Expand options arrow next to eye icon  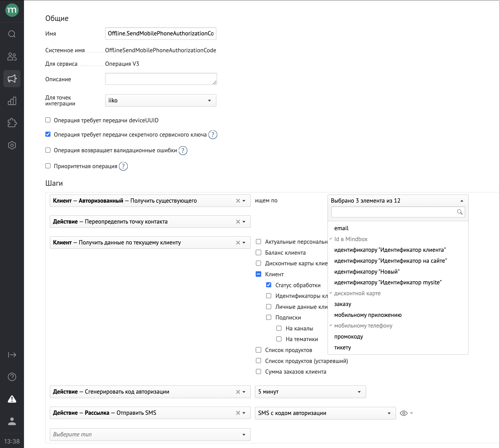(x=411, y=413)
